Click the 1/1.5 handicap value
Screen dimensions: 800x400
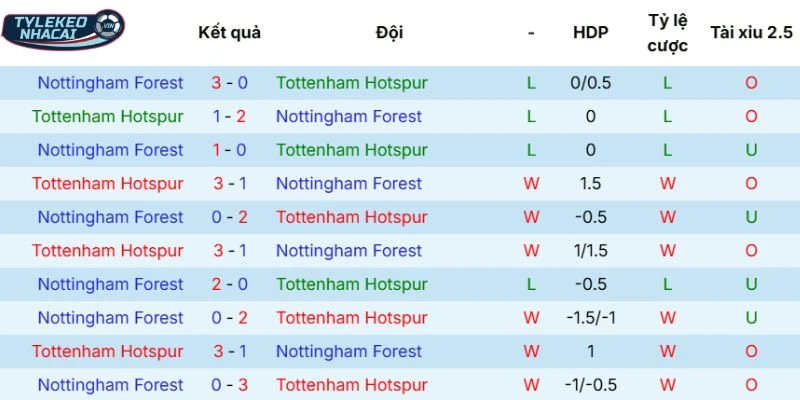[x=590, y=250]
